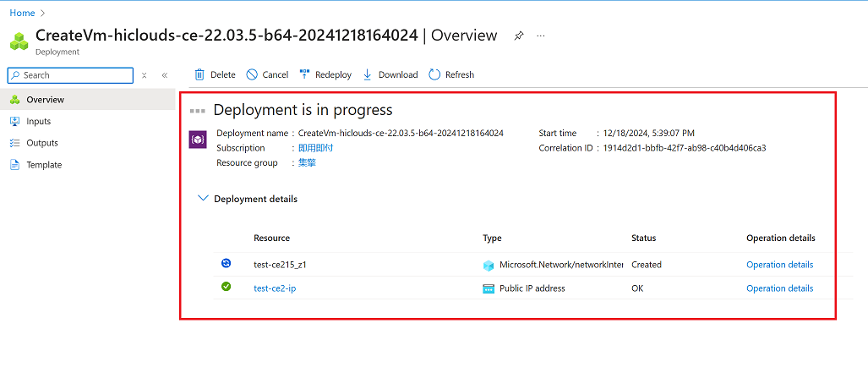The width and height of the screenshot is (868, 373).
Task: Click the Refresh button label
Action: tap(460, 74)
